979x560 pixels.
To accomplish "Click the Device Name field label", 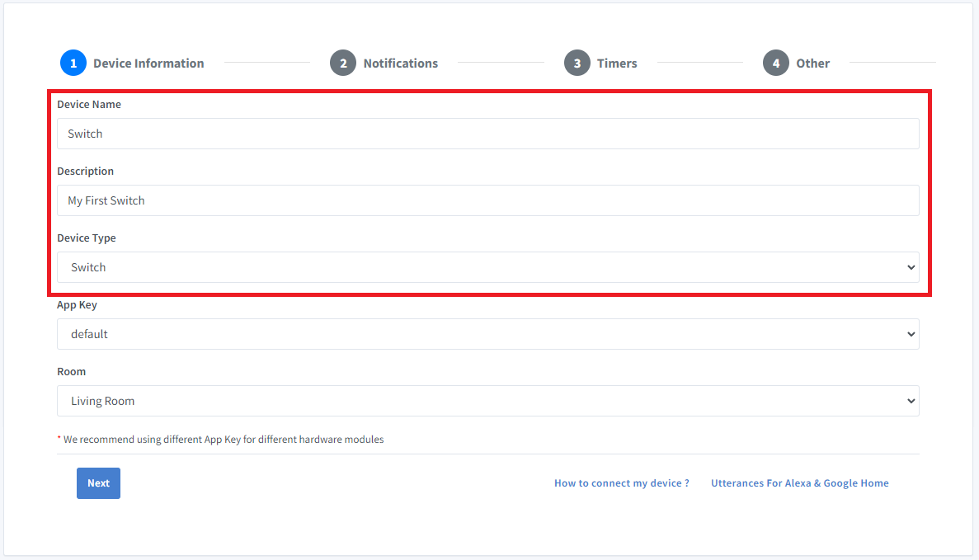I will pyautogui.click(x=89, y=105).
